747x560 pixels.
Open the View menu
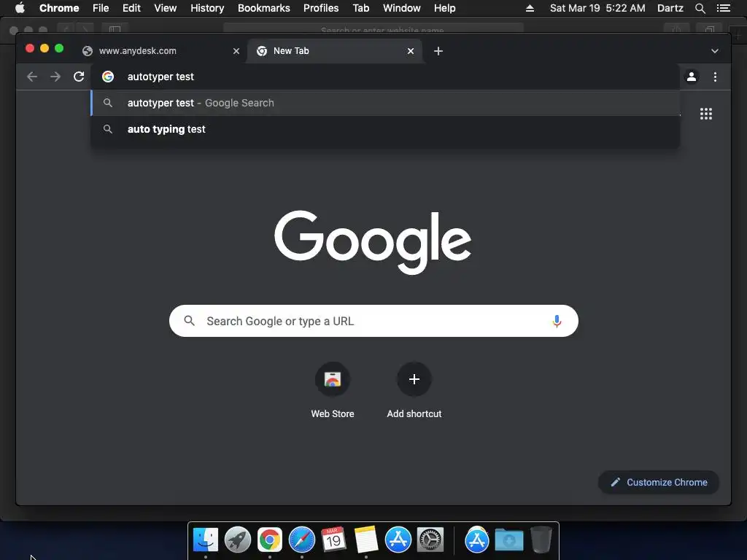[166, 8]
